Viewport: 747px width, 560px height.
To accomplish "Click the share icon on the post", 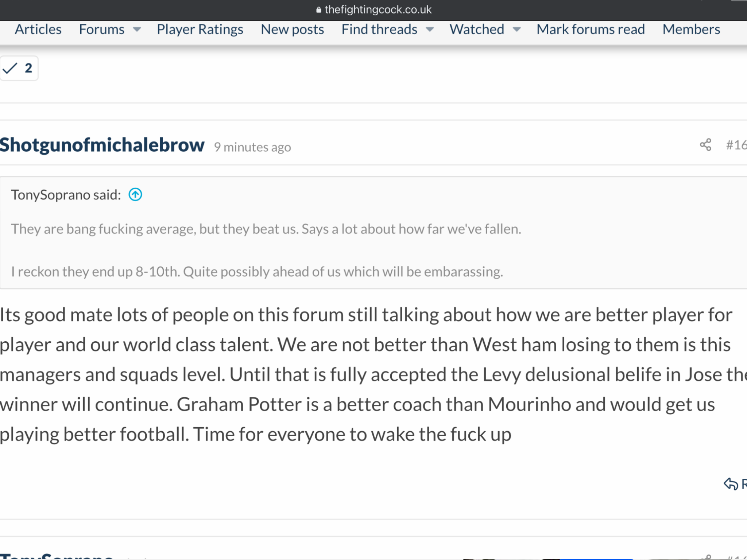I will (705, 145).
